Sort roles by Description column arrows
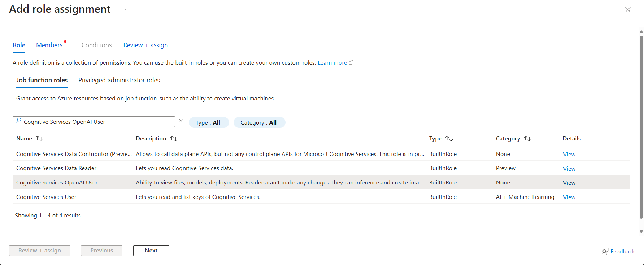The width and height of the screenshot is (644, 265). pos(174,139)
